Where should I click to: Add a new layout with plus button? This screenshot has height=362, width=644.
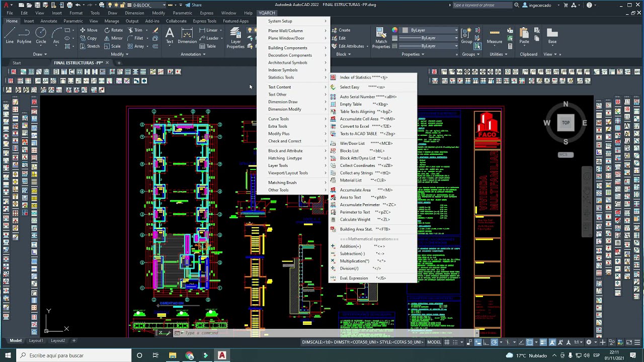tap(74, 340)
